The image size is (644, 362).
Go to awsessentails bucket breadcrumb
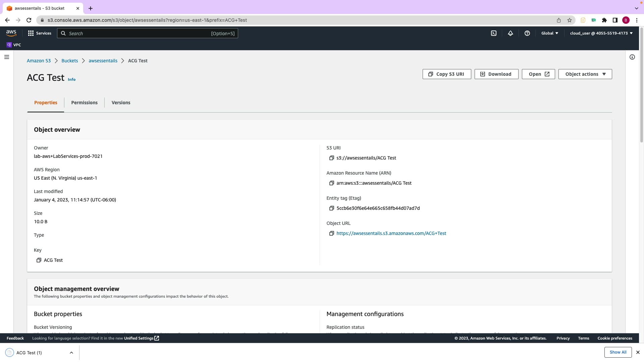[103, 61]
